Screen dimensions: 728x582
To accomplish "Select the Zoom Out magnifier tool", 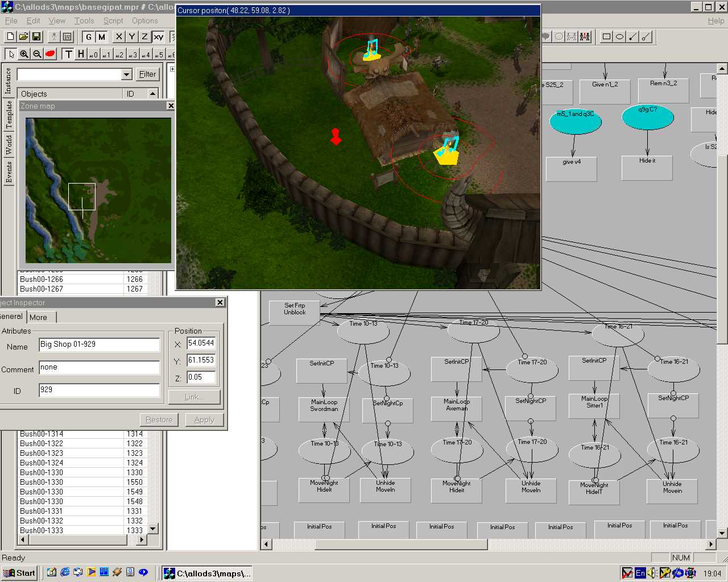I will click(37, 54).
